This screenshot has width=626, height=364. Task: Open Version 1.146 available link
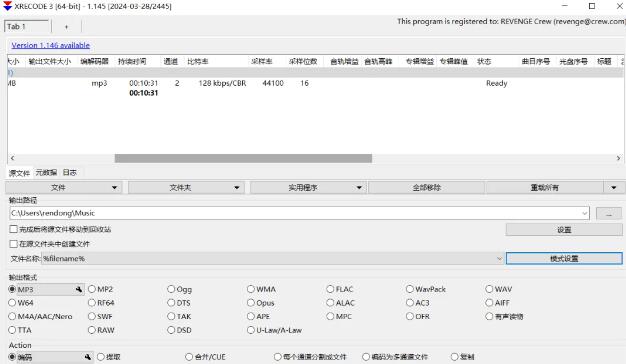[51, 46]
